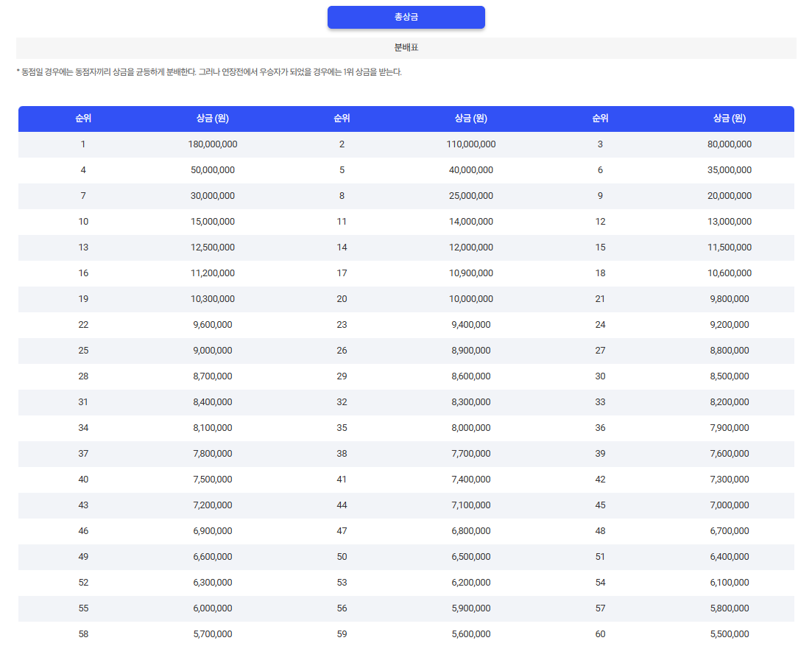Screen dimensions: 812x660
Task: Click the 14,000,000 amount
Action: pos(470,222)
